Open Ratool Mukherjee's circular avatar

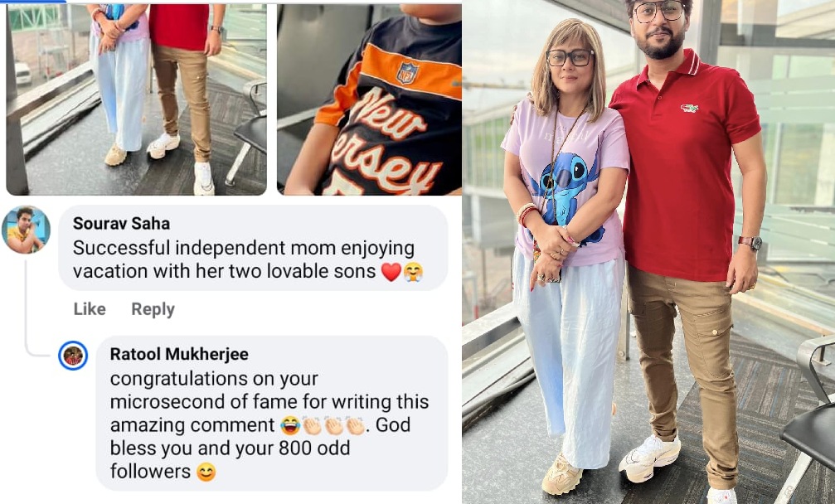[73, 356]
